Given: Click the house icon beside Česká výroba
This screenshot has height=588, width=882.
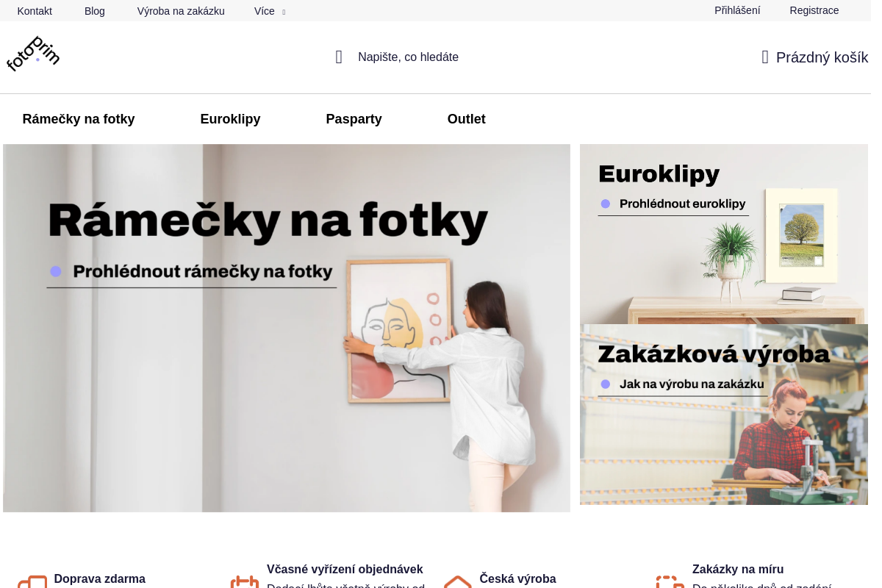Looking at the screenshot, I should (458, 581).
